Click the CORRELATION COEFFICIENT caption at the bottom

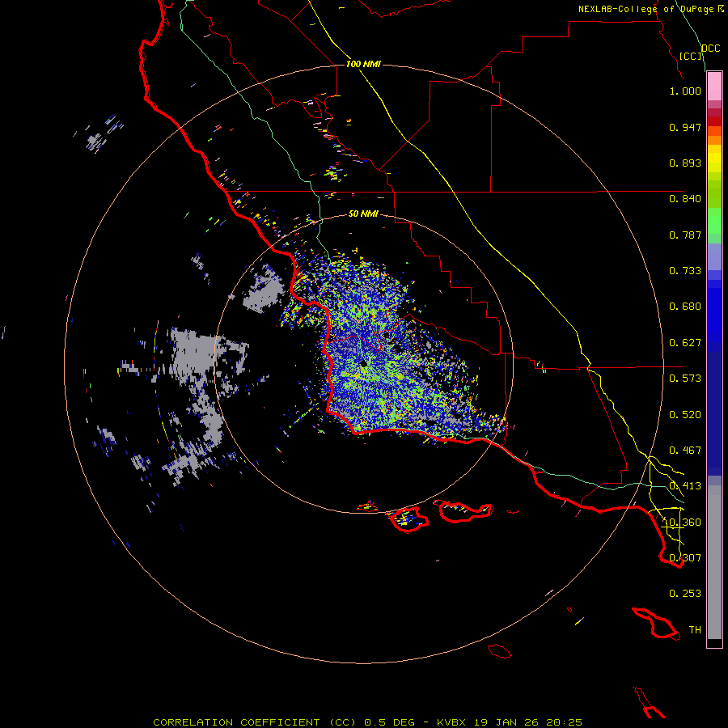(367, 722)
